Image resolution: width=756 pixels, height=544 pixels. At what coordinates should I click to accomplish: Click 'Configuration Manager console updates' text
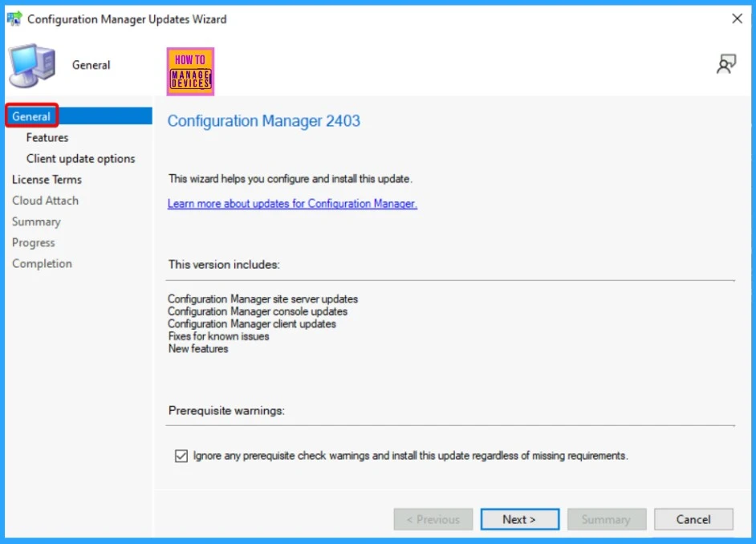258,312
